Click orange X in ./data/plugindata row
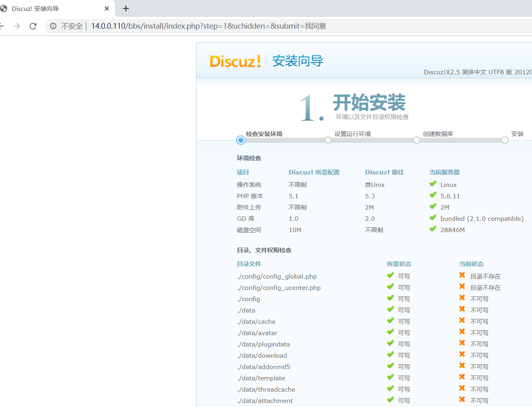Image resolution: width=532 pixels, height=407 pixels. (x=462, y=343)
